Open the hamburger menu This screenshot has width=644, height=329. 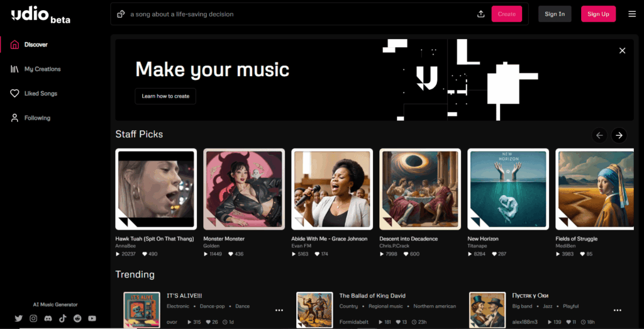pos(632,14)
